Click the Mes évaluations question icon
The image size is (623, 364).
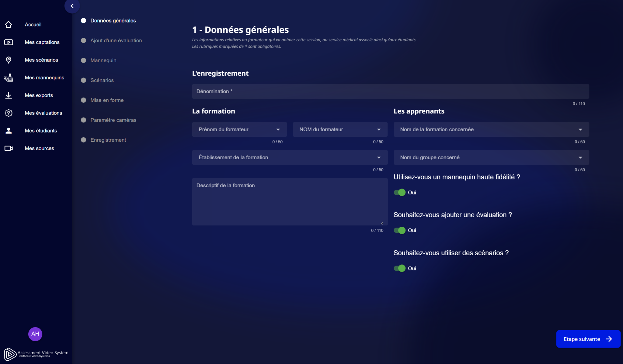tap(9, 113)
